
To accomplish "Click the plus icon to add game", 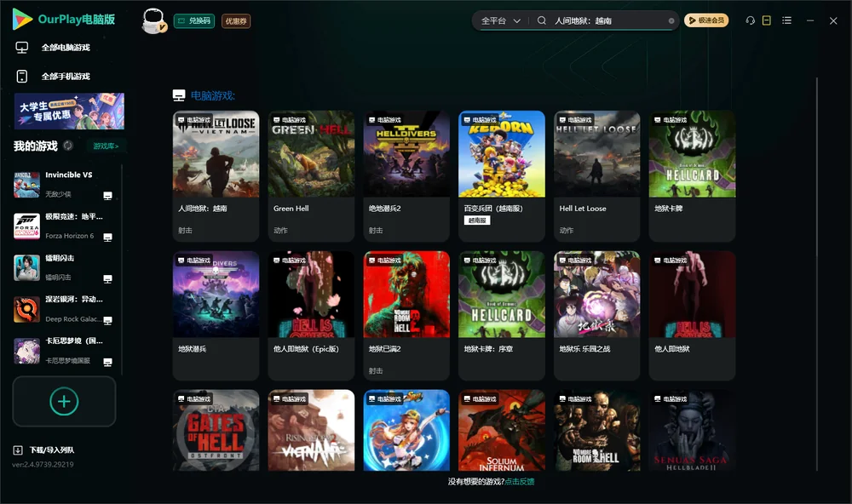I will pyautogui.click(x=64, y=401).
